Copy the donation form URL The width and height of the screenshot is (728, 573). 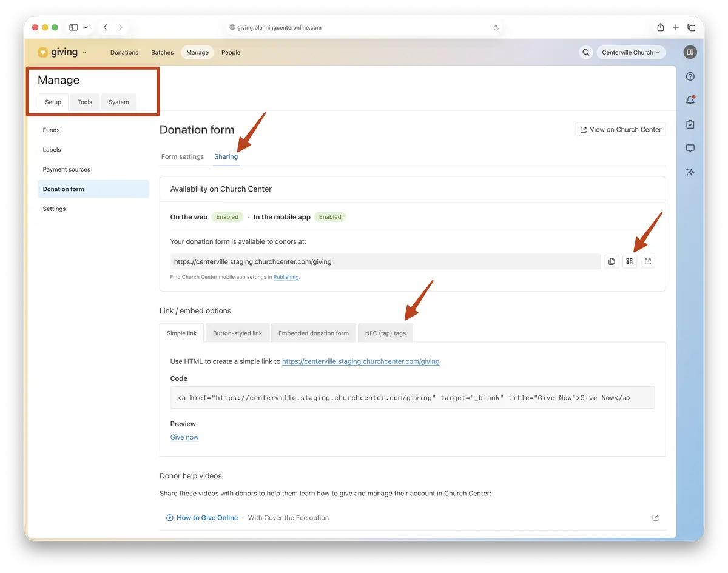click(612, 261)
